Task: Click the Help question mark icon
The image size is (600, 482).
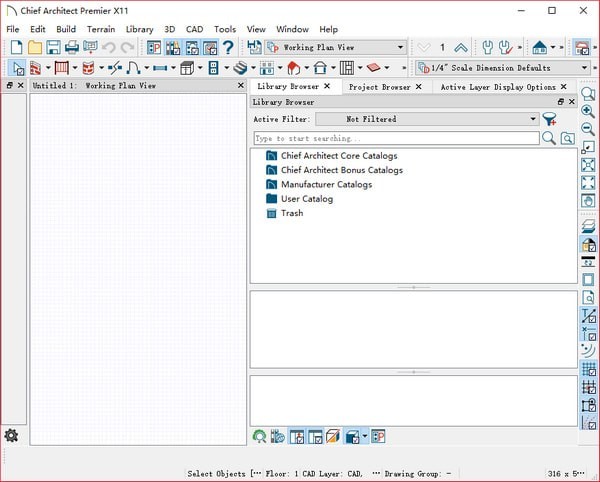Action: coord(228,47)
